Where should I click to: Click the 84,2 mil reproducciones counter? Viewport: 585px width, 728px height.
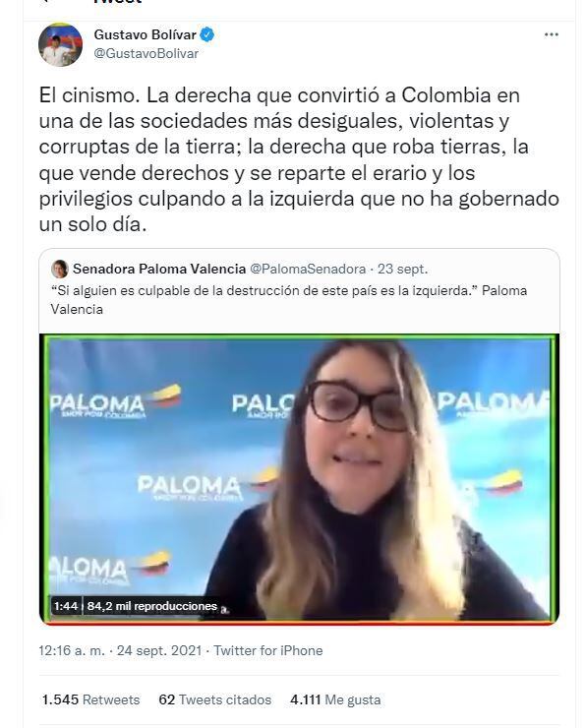tap(152, 606)
